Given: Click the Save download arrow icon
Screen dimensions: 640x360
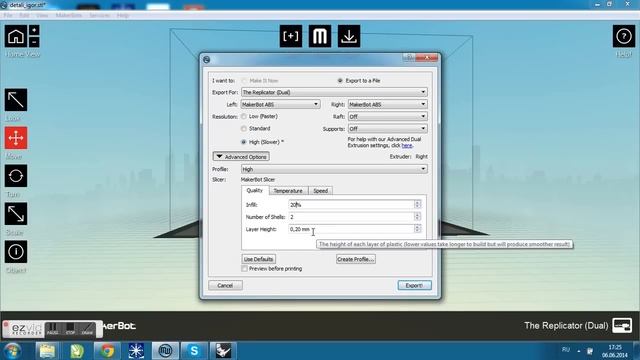Looking at the screenshot, I should coord(349,36).
